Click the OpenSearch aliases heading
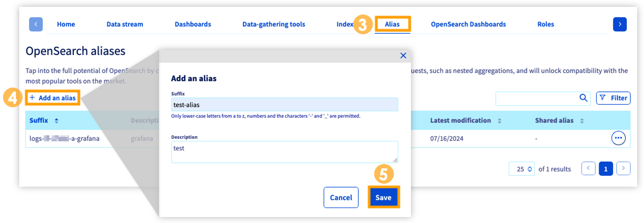This screenshot has width=644, height=223. tap(75, 51)
